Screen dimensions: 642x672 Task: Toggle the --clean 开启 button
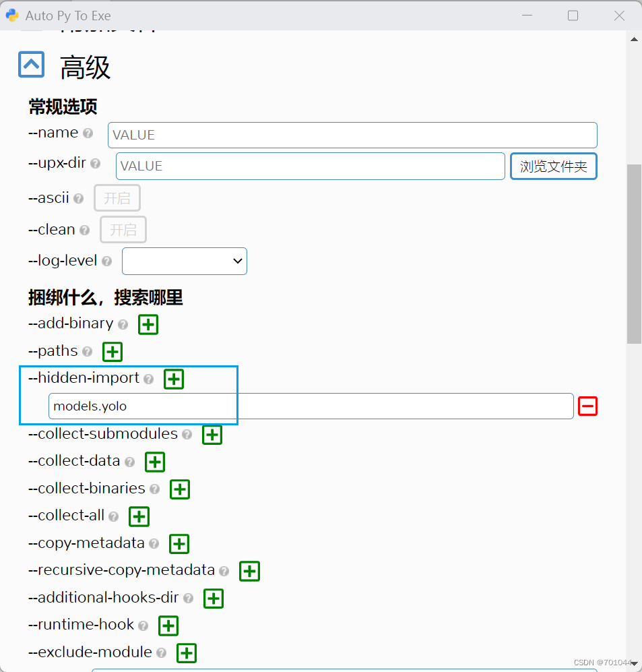(x=123, y=230)
